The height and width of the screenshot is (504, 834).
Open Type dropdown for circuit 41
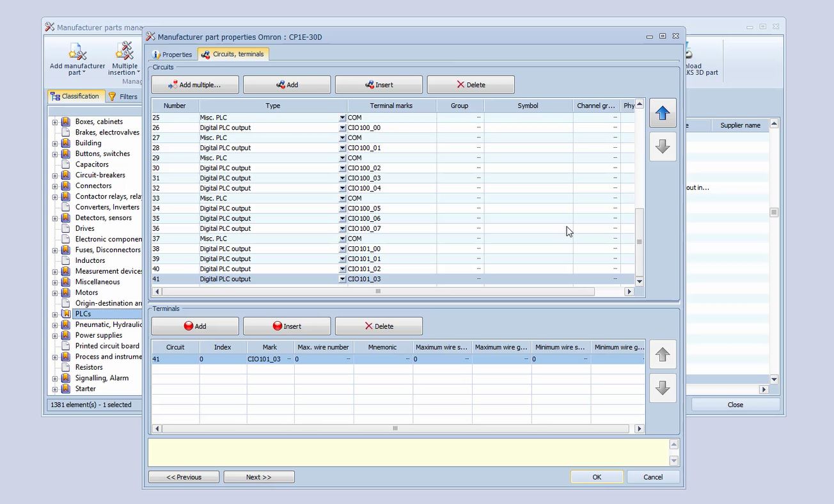[x=342, y=279]
